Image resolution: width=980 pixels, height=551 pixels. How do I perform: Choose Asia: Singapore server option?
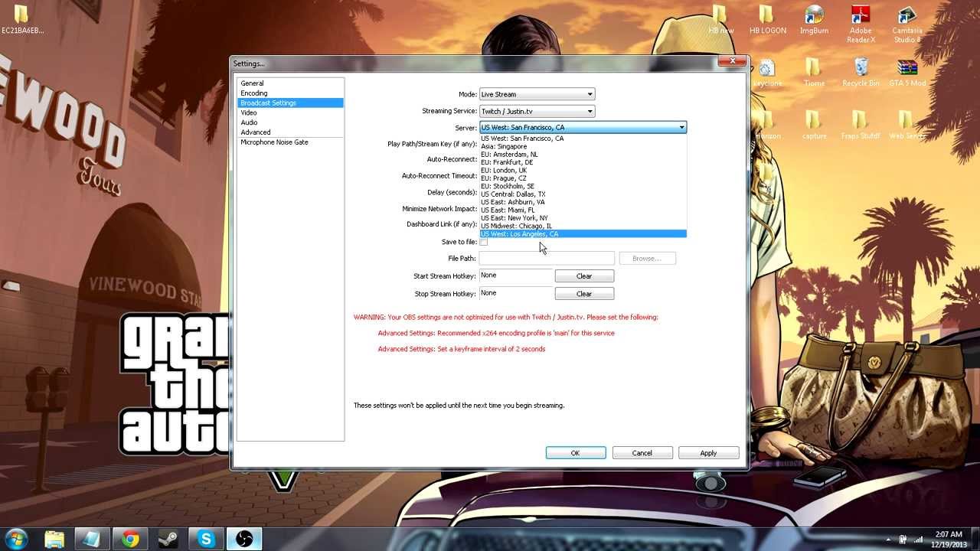583,146
